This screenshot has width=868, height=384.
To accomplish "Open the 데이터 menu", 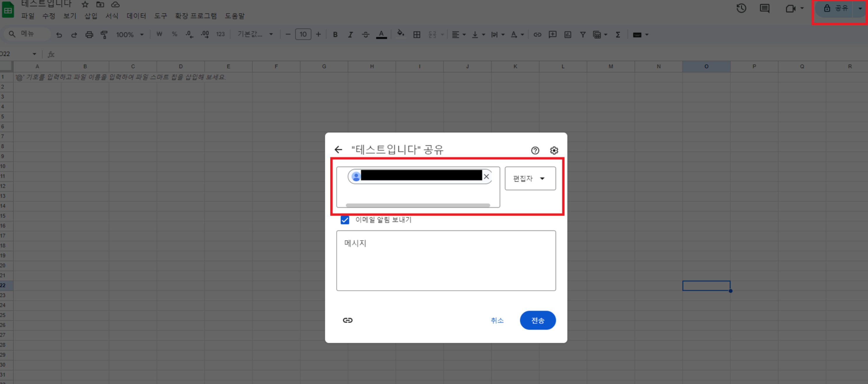I will (136, 16).
